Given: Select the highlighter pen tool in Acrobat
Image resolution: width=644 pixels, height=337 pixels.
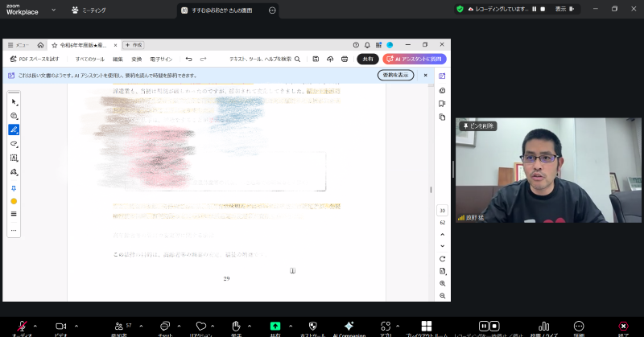Looking at the screenshot, I should click(14, 129).
